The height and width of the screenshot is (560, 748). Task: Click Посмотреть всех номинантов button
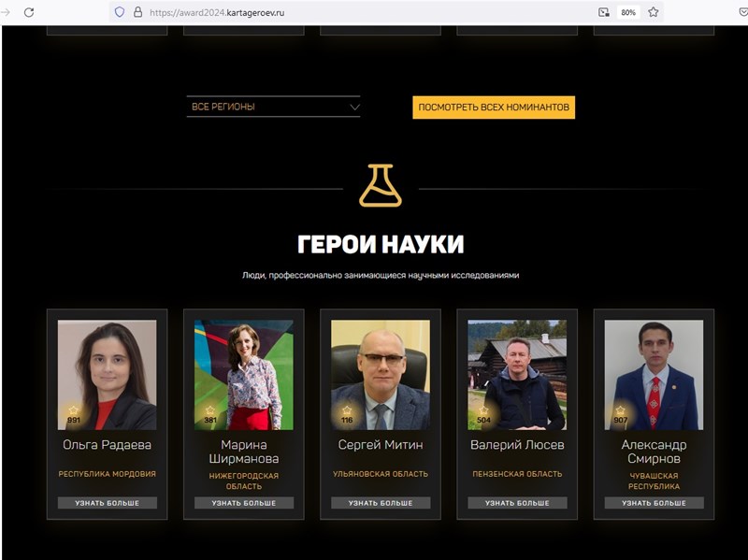494,108
